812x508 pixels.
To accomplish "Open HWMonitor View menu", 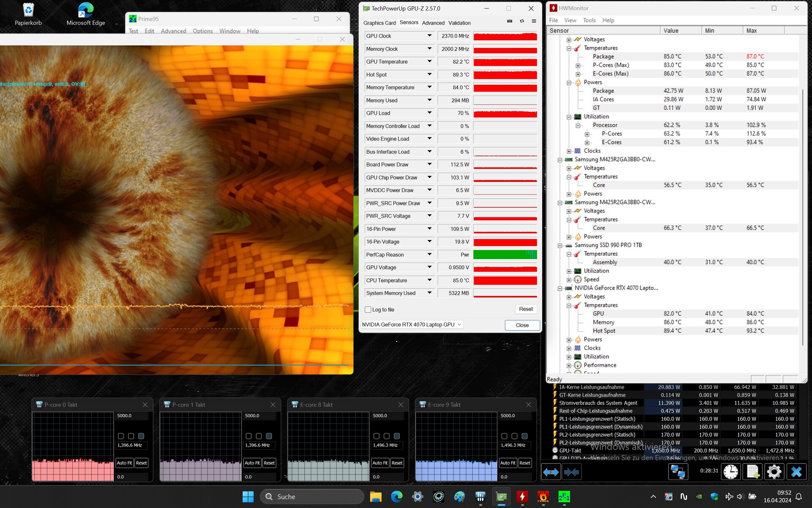I will tap(570, 20).
